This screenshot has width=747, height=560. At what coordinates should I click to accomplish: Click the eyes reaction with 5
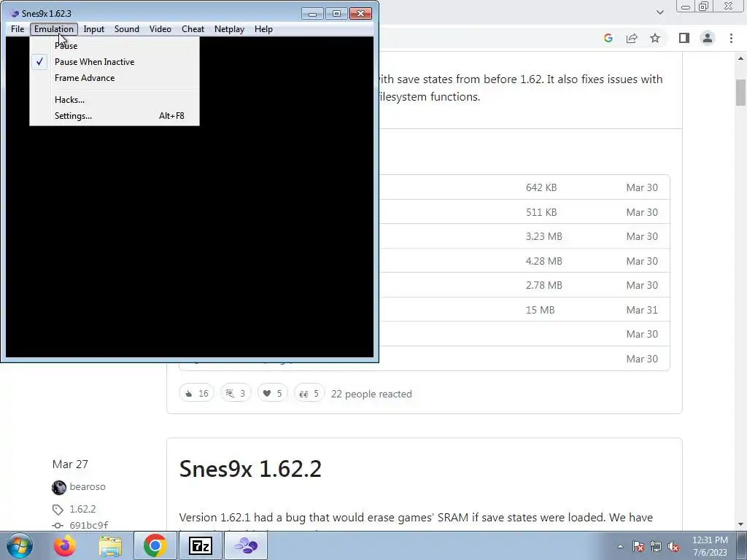(309, 393)
